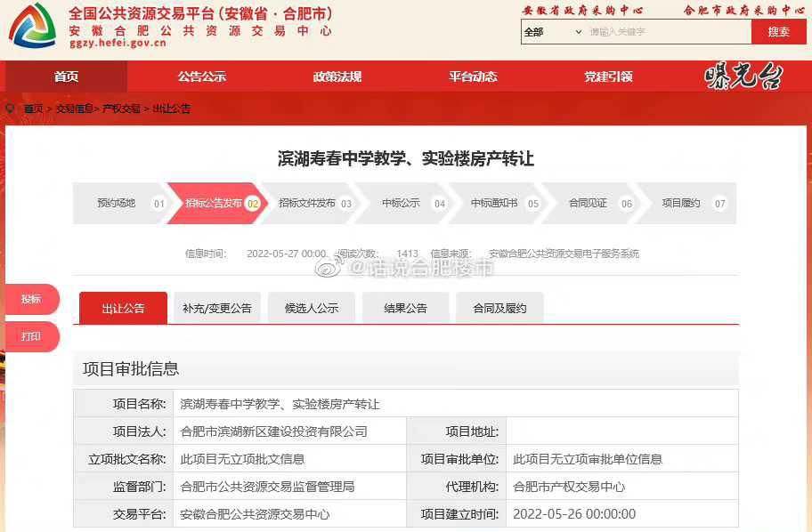812x532 pixels.
Task: Click the location pin icon in breadcrumb
Action: (9, 109)
